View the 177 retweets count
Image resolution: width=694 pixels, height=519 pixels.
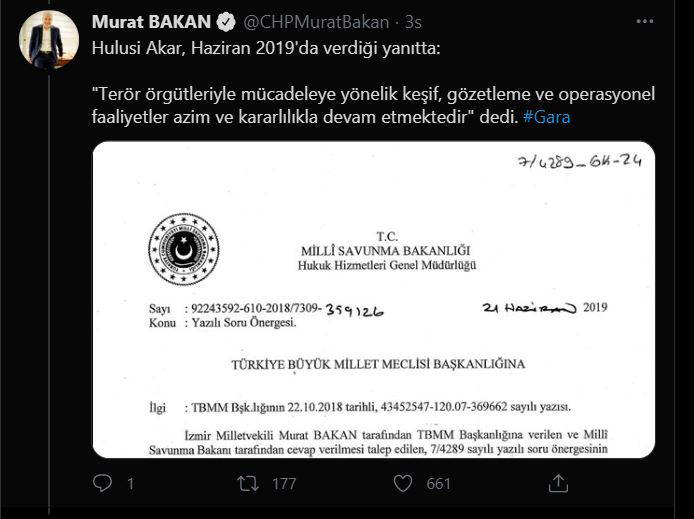tap(284, 484)
